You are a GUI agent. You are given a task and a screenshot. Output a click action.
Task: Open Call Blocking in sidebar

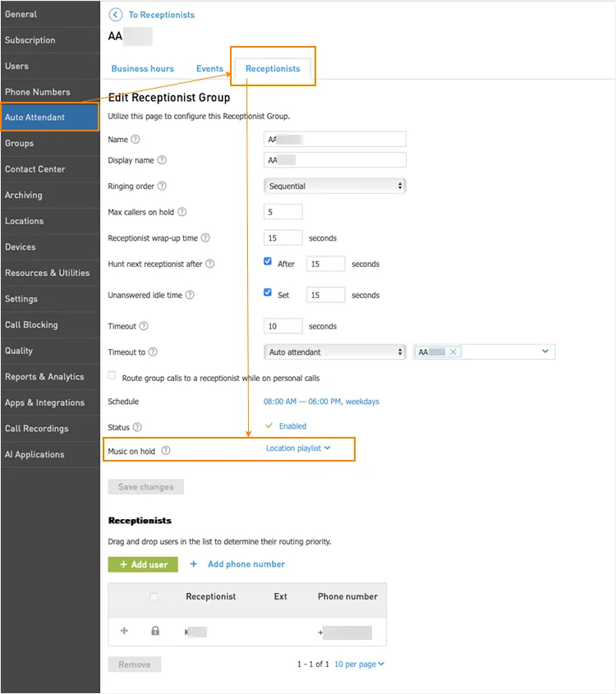point(50,324)
